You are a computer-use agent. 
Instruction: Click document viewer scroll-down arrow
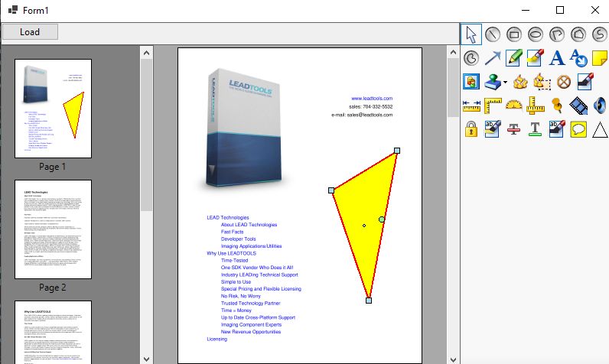(453, 359)
